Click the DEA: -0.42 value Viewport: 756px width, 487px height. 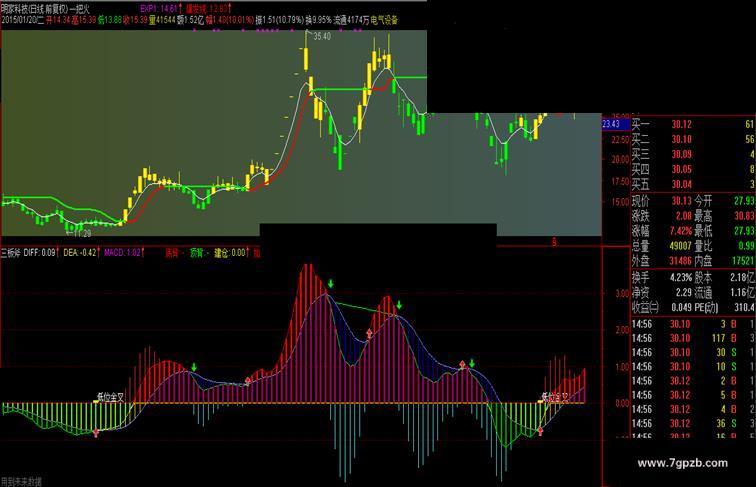coord(80,252)
